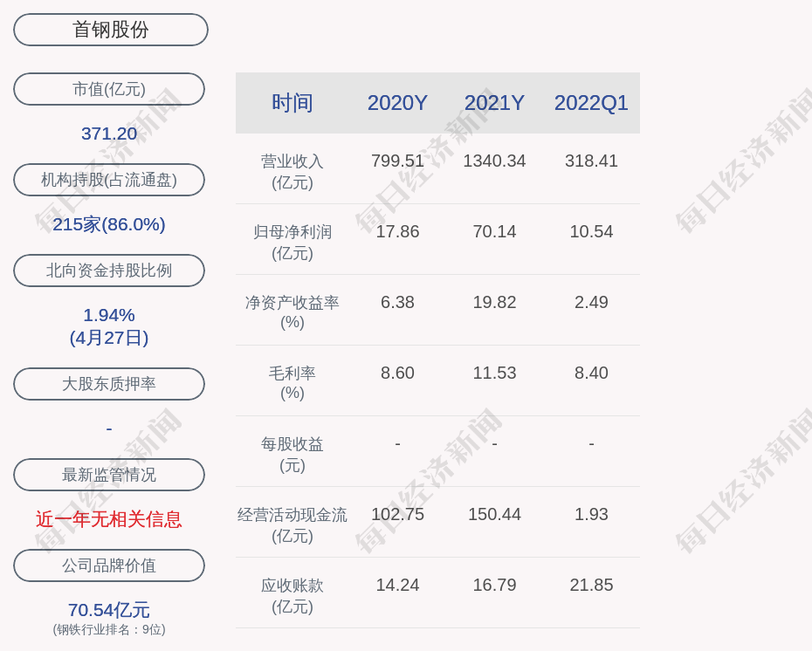The width and height of the screenshot is (812, 651).
Task: Click the 应收账款(亿元) row label
Action: click(292, 596)
